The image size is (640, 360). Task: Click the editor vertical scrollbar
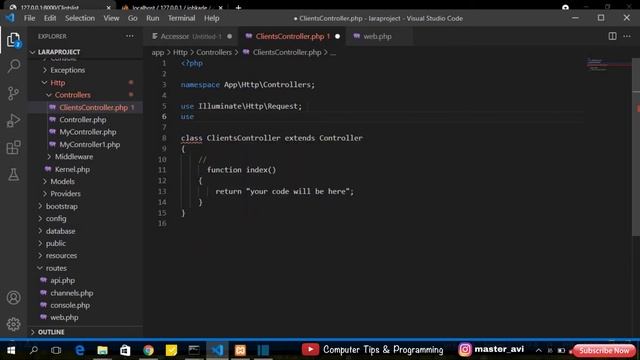636,147
